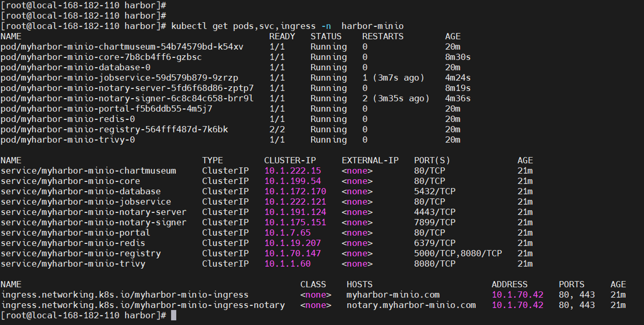Click port value 5000/TCP,8080/TCP
The height and width of the screenshot is (325, 644).
[x=458, y=253]
